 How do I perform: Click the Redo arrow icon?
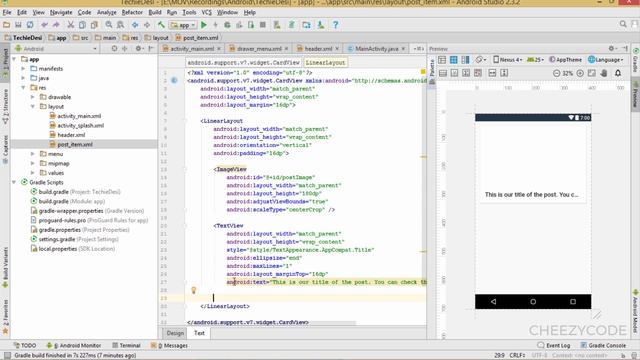coord(56,25)
